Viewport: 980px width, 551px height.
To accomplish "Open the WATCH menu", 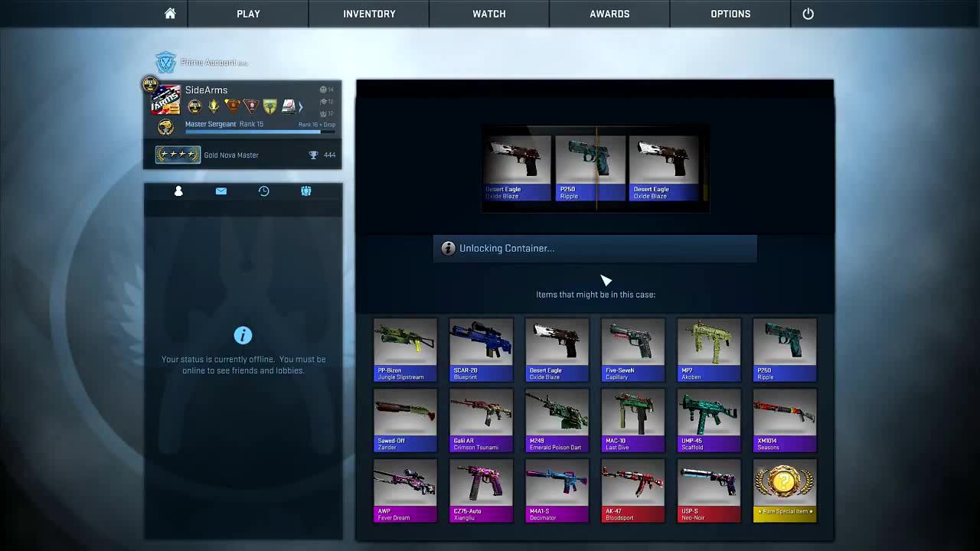I will point(488,14).
